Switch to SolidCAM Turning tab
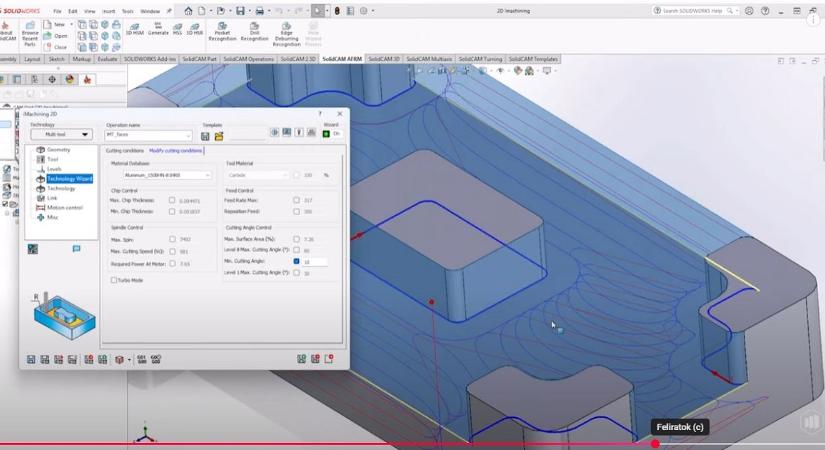The height and width of the screenshot is (450, 825). [480, 59]
